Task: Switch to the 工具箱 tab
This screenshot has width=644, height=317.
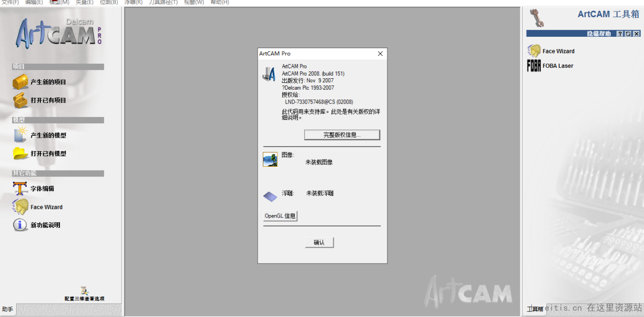Action: pos(534,308)
